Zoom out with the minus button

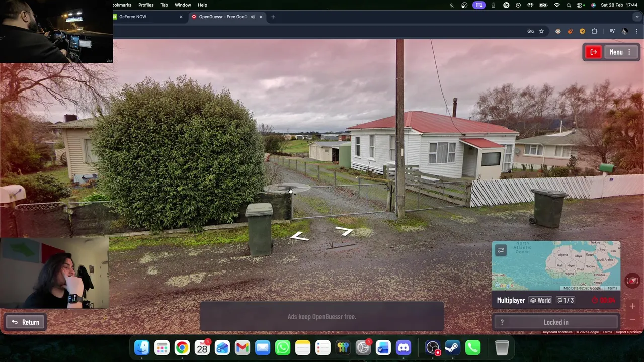[632, 319]
